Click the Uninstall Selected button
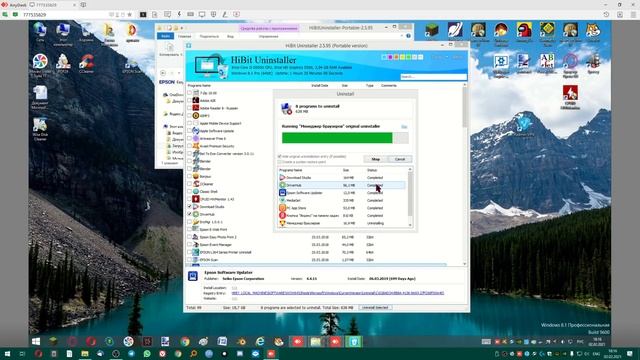 376,307
